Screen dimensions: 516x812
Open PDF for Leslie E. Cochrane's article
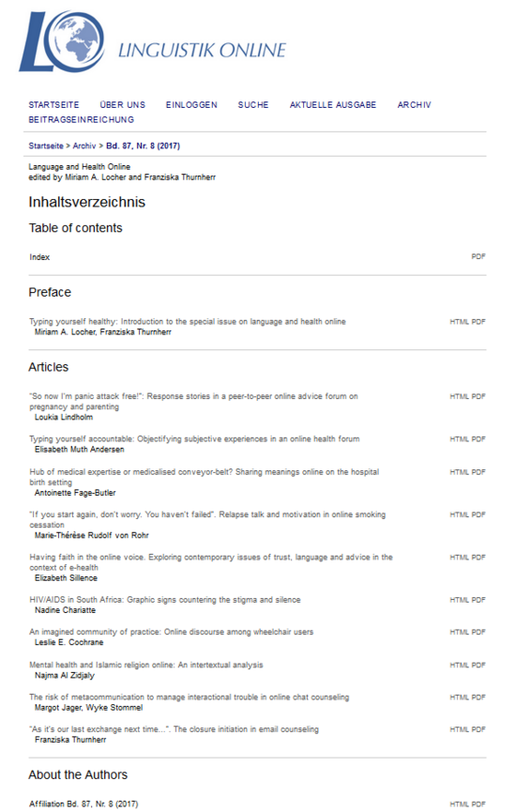[x=478, y=632]
